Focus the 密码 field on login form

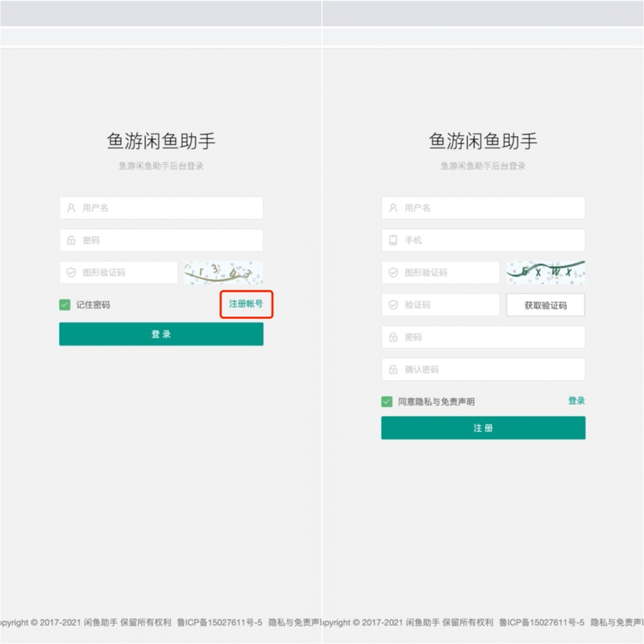coord(170,240)
